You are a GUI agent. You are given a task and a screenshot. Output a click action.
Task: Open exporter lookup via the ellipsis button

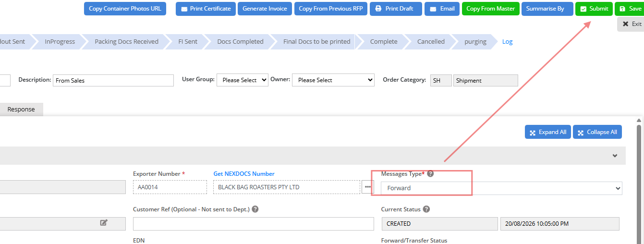pos(368,187)
